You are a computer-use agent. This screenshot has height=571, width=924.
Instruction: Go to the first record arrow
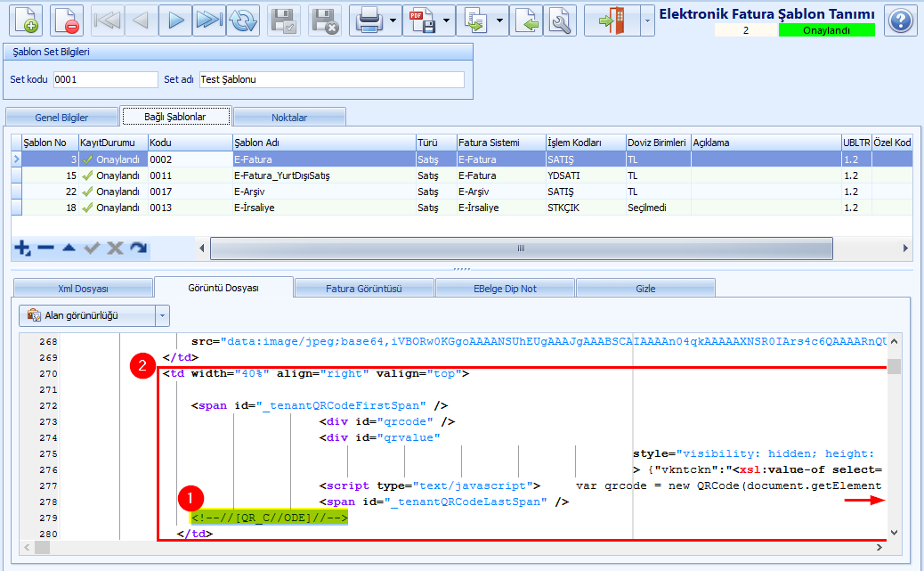tap(107, 20)
